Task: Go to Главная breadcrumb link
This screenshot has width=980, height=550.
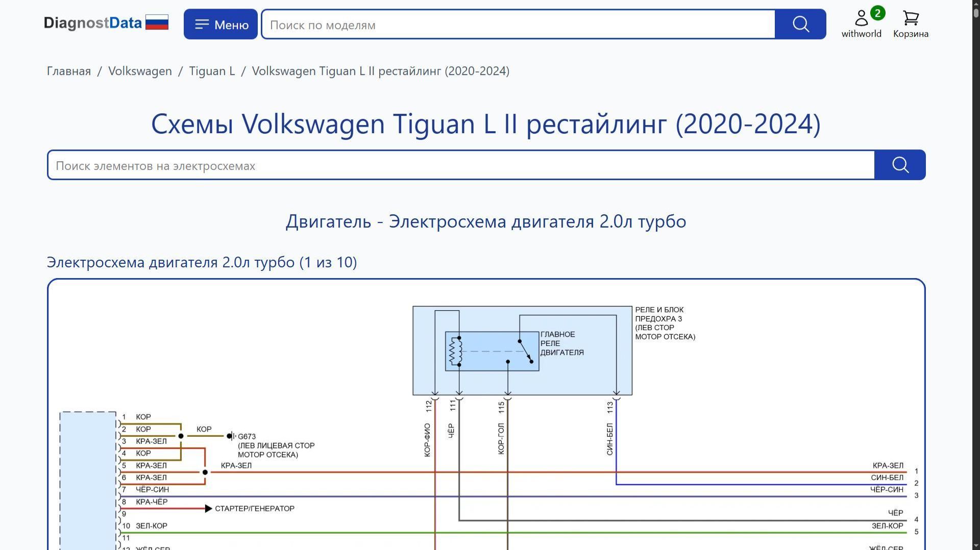Action: (69, 71)
